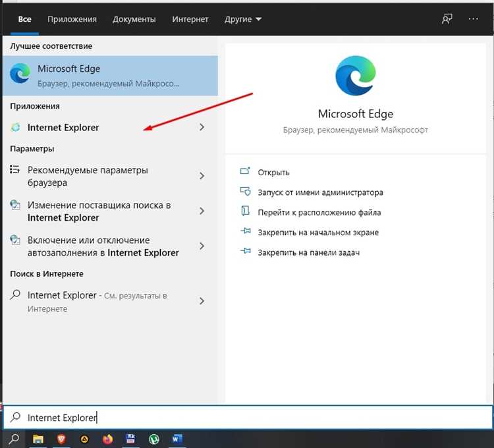Image resolution: width=494 pixels, height=448 pixels.
Task: Expand the Internet Explorer web search arrow
Action: pyautogui.click(x=202, y=301)
